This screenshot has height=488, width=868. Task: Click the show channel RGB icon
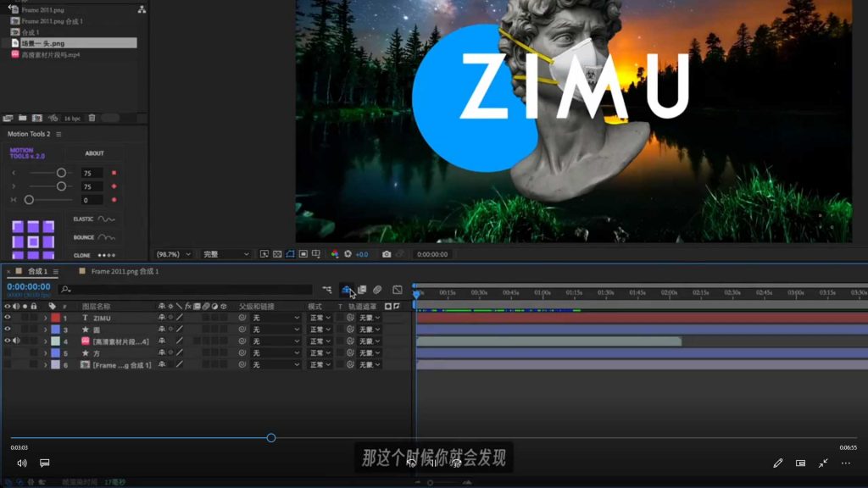pos(335,254)
